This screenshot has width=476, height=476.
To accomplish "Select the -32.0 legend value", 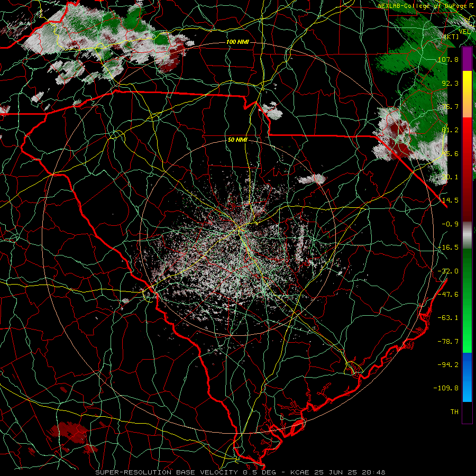I will point(448,271).
